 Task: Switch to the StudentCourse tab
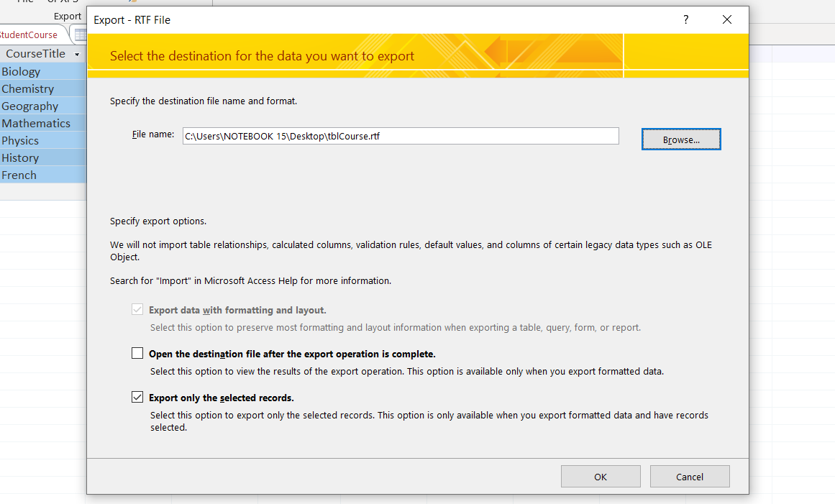click(29, 34)
